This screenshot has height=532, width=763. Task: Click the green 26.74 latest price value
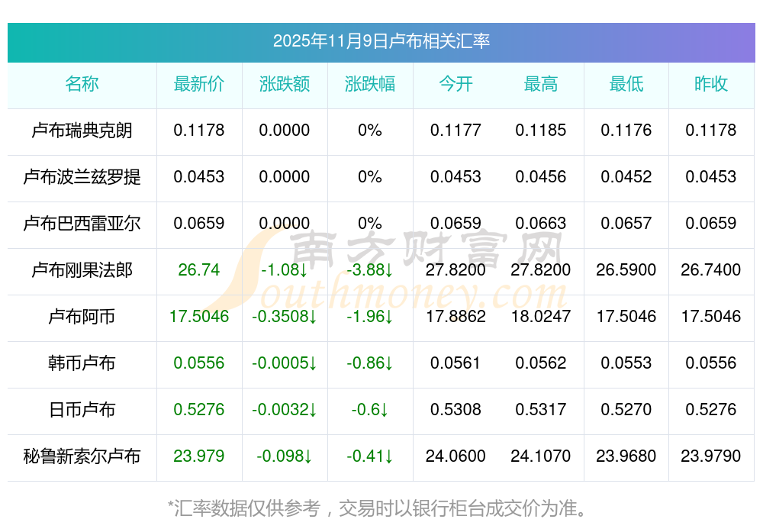[199, 270]
